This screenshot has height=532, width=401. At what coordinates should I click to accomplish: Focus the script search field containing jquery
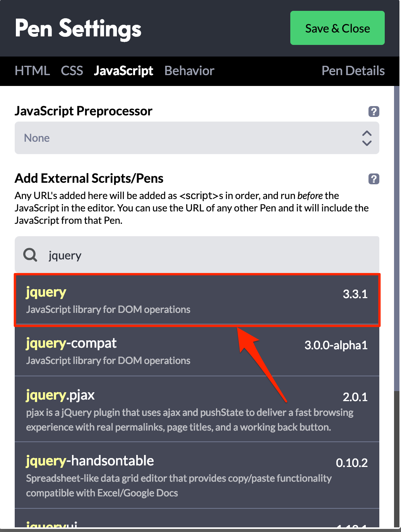coord(197,255)
